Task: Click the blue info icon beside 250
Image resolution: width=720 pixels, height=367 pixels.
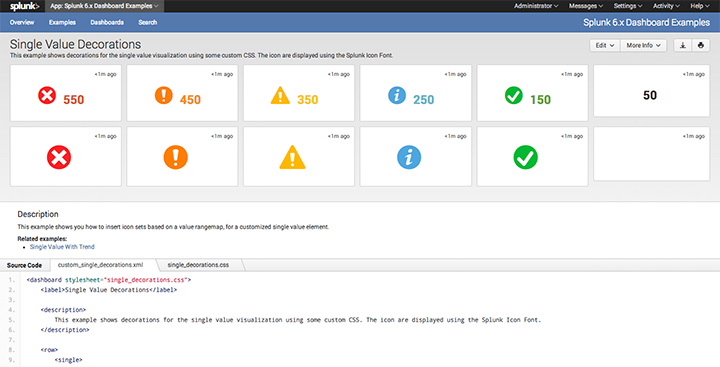Action: tap(397, 96)
